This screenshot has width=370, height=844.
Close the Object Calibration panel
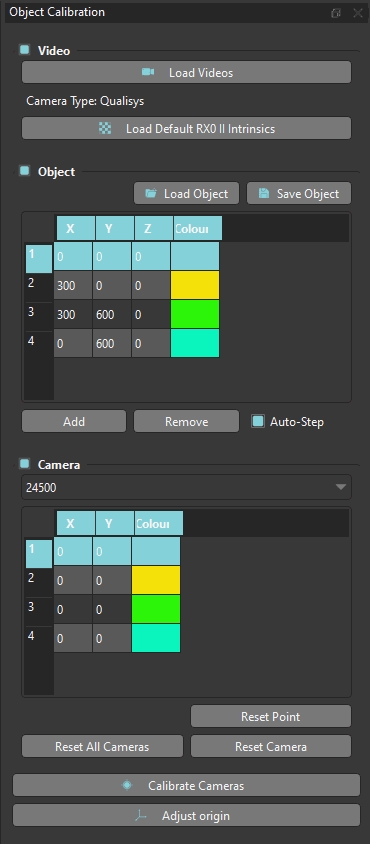pos(358,13)
